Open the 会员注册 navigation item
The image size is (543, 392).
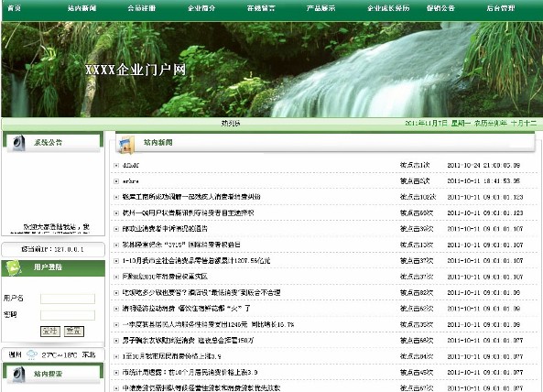[x=142, y=8]
